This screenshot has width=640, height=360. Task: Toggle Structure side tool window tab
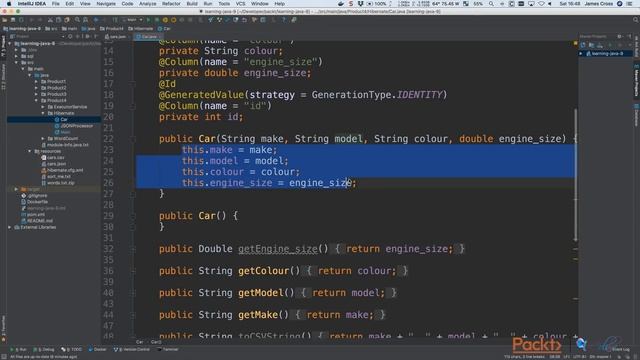point(3,77)
